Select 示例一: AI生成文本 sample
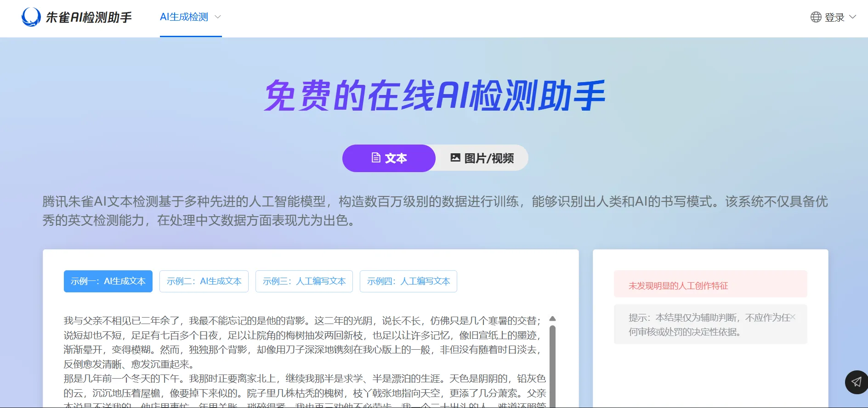The image size is (868, 408). [108, 281]
